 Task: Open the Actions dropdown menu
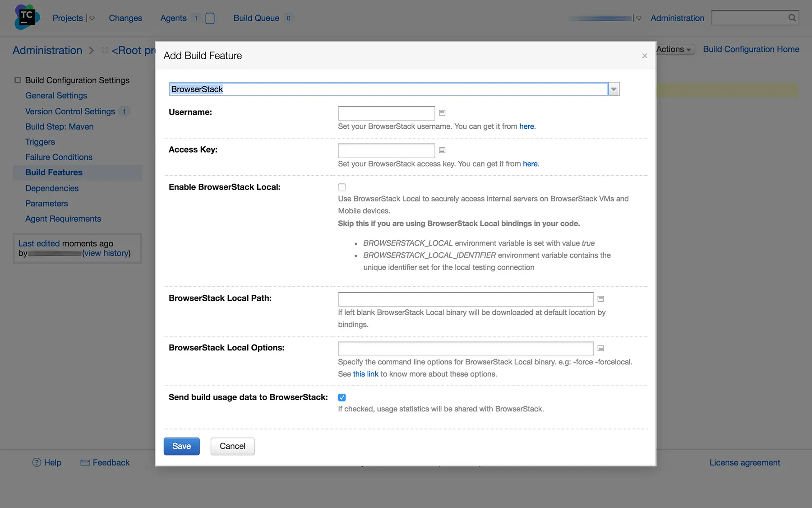(x=674, y=49)
